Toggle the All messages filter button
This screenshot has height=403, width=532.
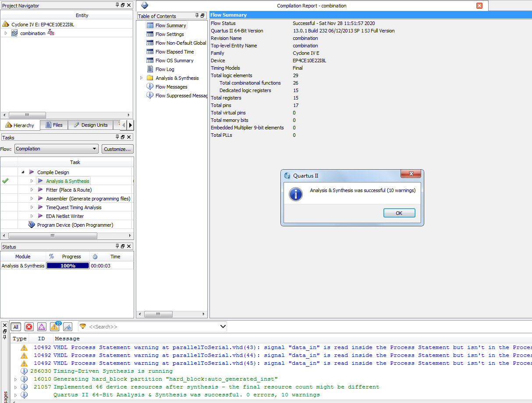pos(16,327)
